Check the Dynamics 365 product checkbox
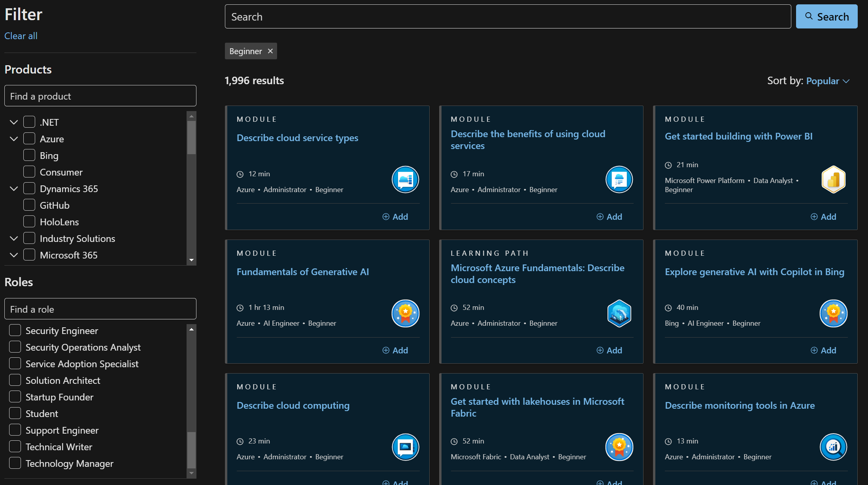Screen dimensions: 868x485 29,188
